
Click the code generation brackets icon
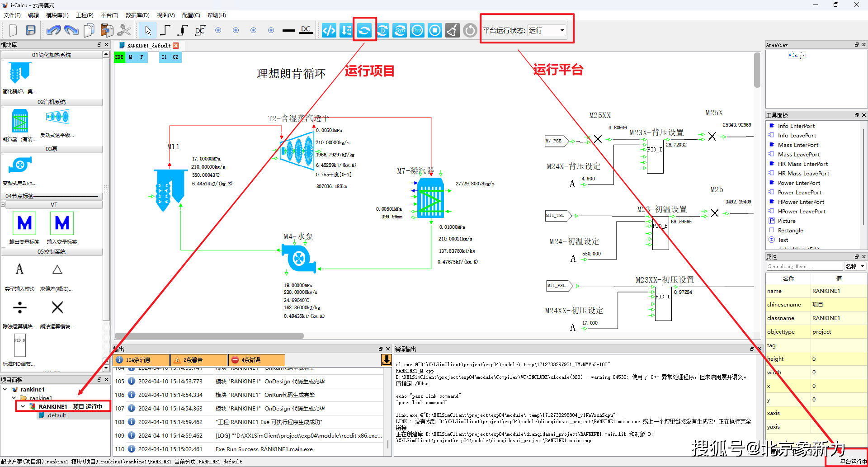tap(329, 30)
